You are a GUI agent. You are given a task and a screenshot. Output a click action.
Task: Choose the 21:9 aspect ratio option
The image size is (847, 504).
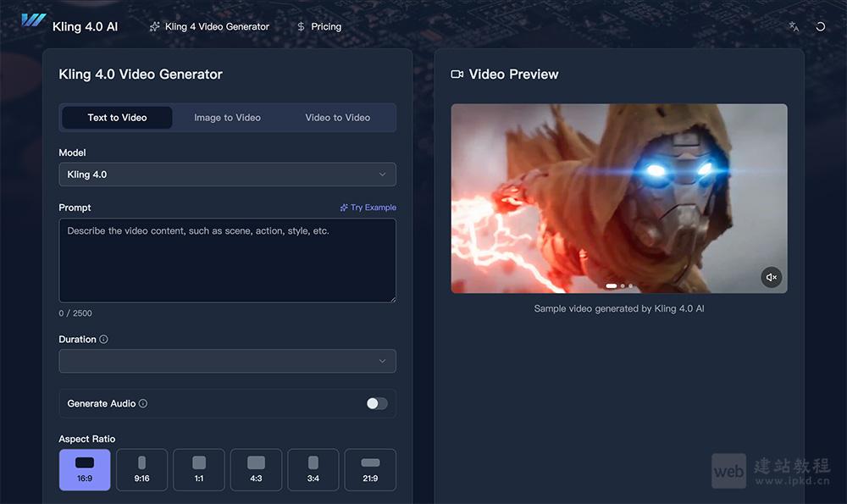pyautogui.click(x=370, y=470)
